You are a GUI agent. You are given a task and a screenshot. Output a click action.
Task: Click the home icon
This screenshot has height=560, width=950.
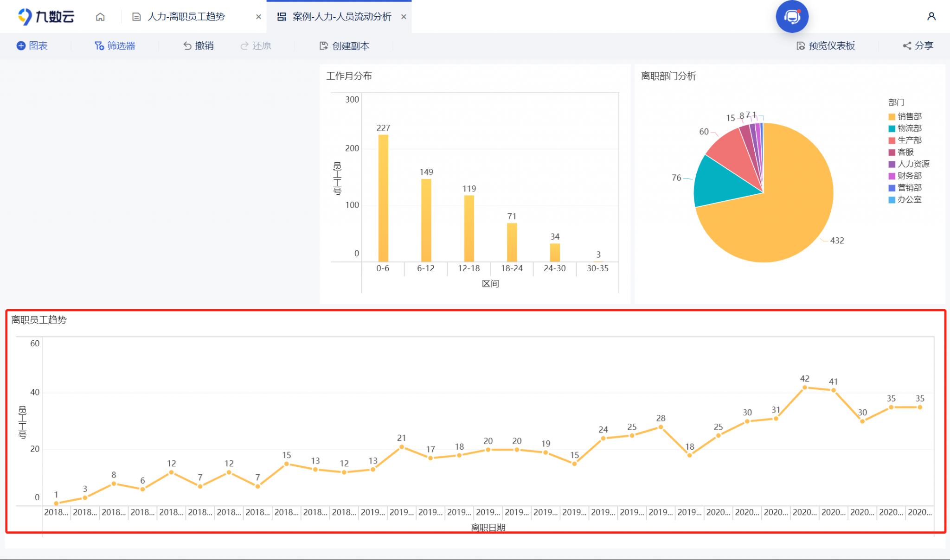click(100, 16)
